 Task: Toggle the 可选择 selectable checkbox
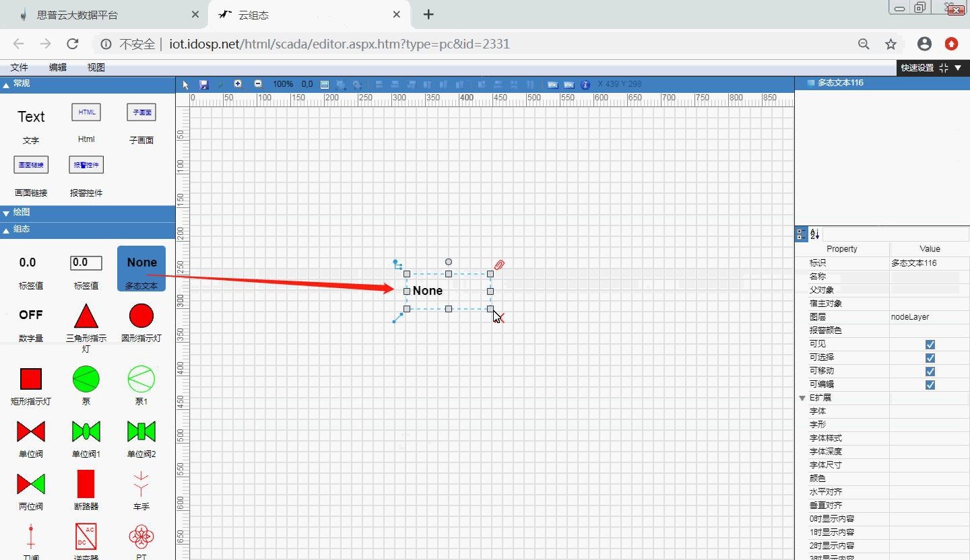pos(930,357)
